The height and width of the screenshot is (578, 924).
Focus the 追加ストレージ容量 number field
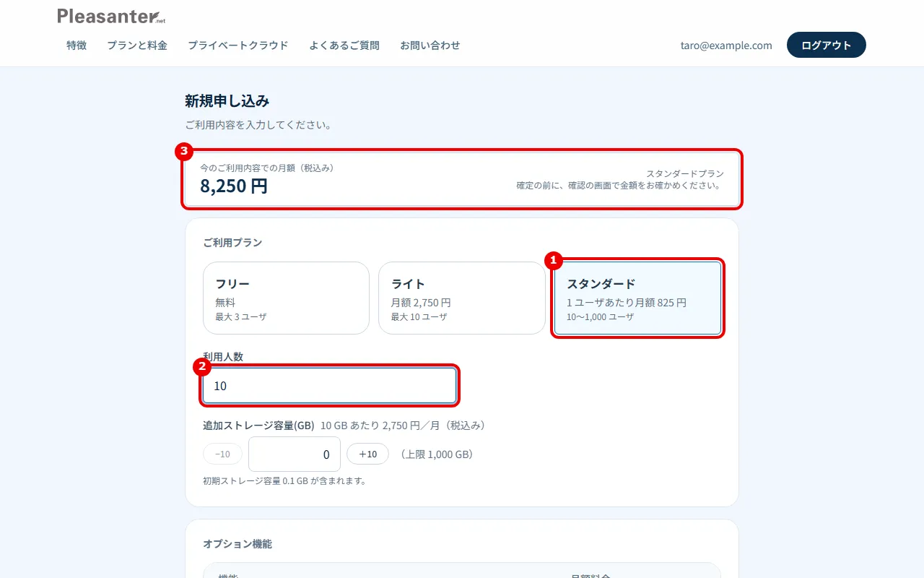click(295, 454)
